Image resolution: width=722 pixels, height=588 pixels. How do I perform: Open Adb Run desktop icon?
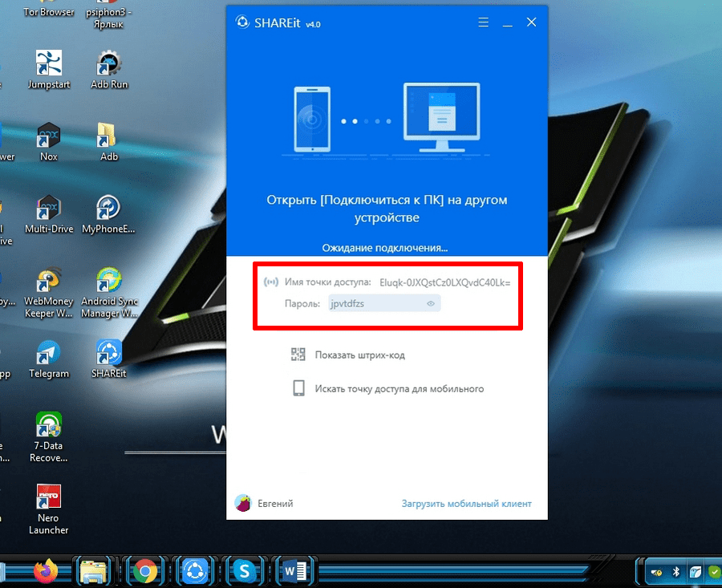point(109,69)
